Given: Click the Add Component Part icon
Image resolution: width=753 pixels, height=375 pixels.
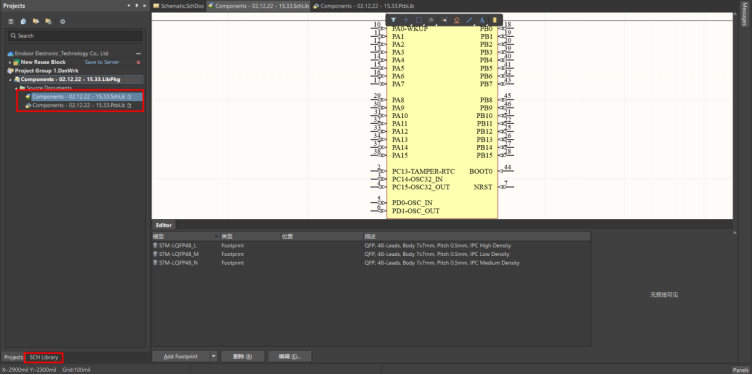Looking at the screenshot, I should coord(494,20).
